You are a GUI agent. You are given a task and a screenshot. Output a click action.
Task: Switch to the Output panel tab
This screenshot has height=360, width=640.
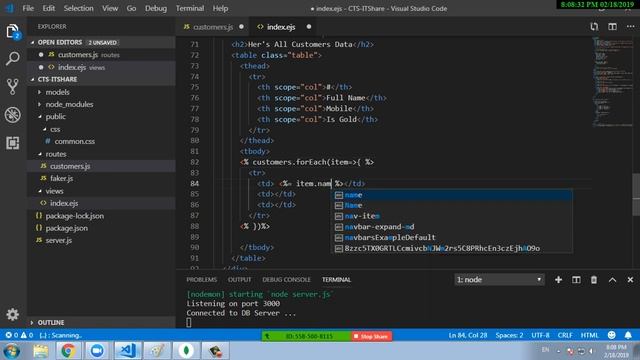(x=240, y=280)
